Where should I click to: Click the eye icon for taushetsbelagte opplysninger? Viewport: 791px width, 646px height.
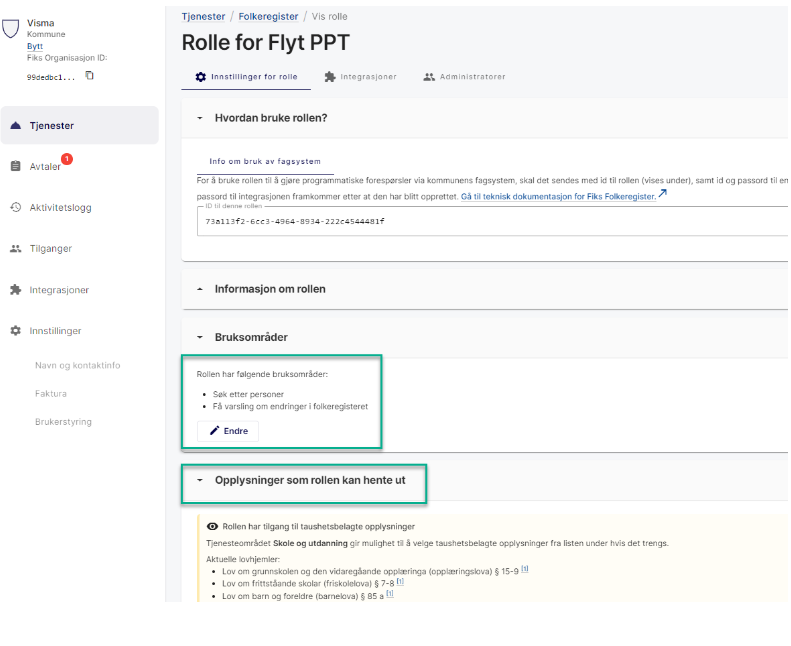click(212, 526)
